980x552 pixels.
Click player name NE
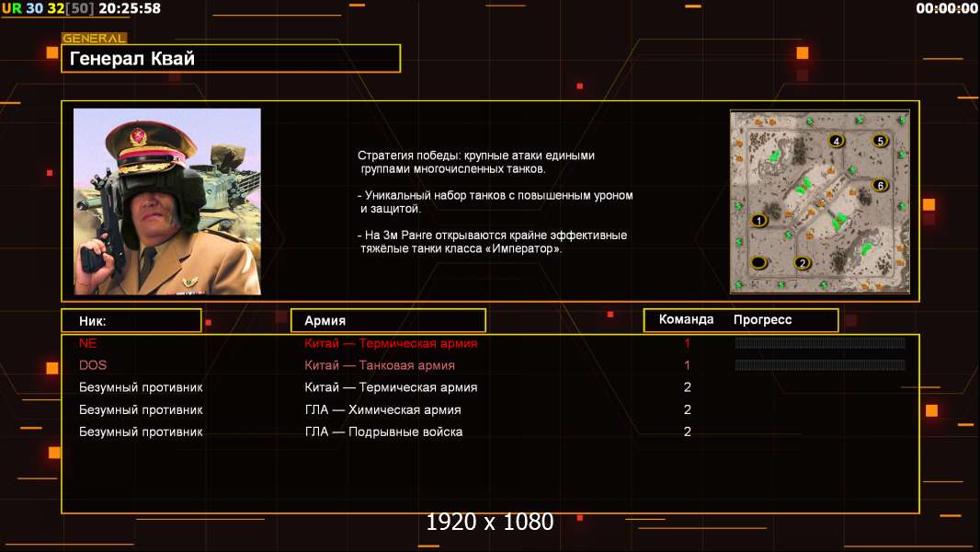[87, 343]
